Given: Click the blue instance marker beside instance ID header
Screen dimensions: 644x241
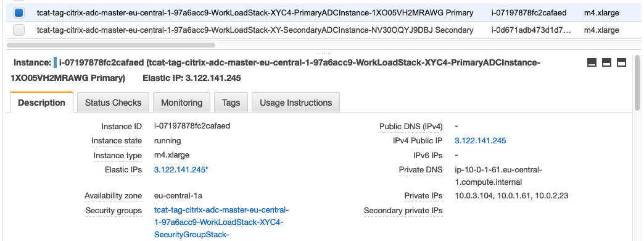Looking at the screenshot, I should pyautogui.click(x=55, y=63).
